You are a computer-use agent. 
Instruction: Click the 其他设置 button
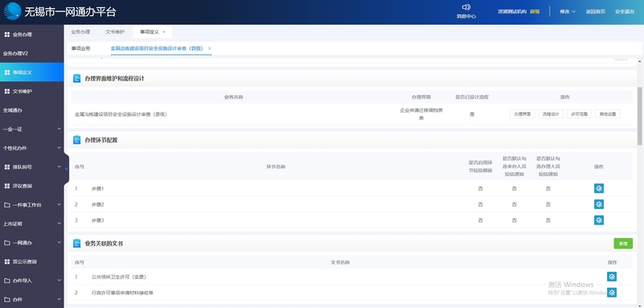608,114
